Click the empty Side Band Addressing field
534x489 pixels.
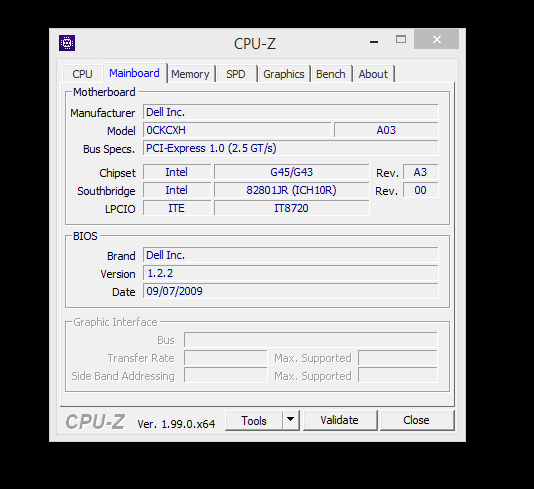(226, 376)
